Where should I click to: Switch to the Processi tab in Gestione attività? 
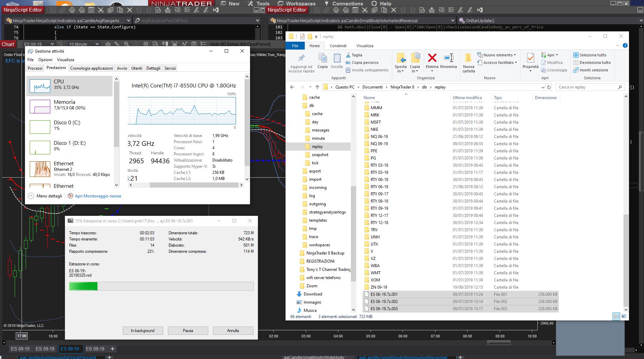35,68
